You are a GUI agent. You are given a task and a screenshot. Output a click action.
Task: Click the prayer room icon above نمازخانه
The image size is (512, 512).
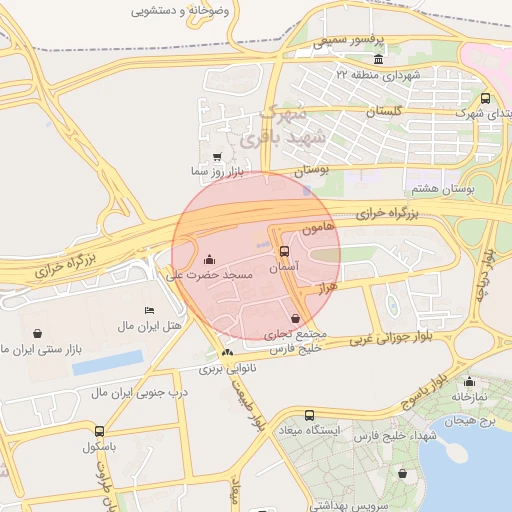[469, 381]
